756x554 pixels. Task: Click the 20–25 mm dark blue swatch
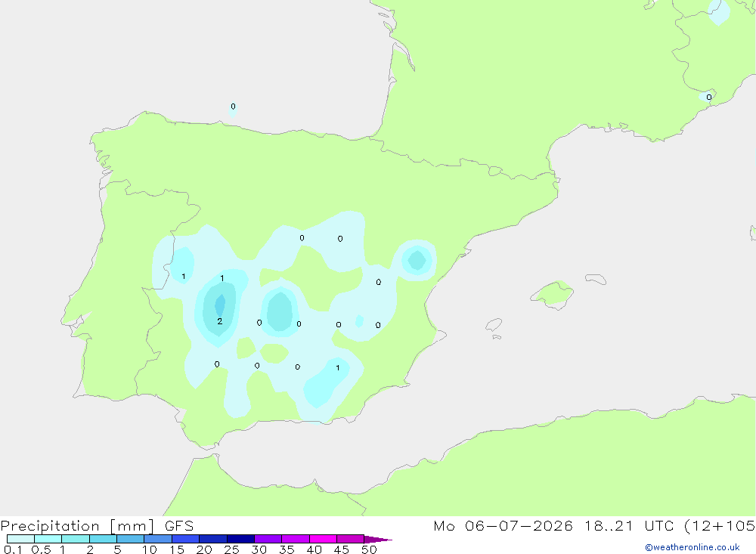click(212, 539)
